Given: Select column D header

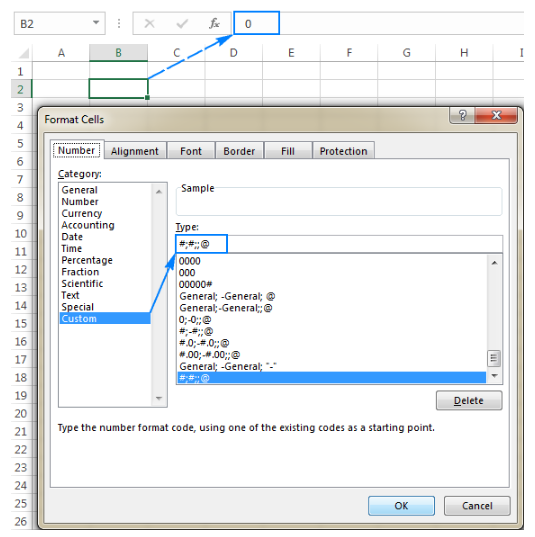Looking at the screenshot, I should [234, 53].
